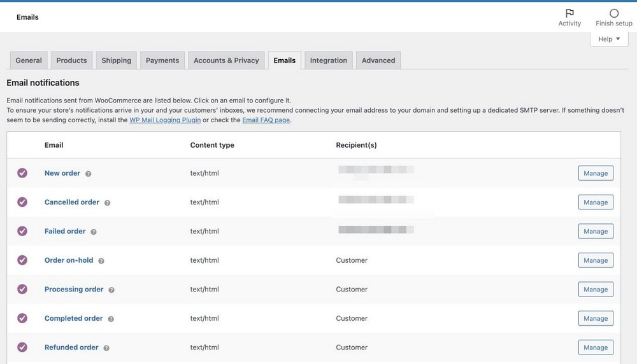The height and width of the screenshot is (364, 637).
Task: Click Manage button for Cancelled order
Action: tap(596, 202)
